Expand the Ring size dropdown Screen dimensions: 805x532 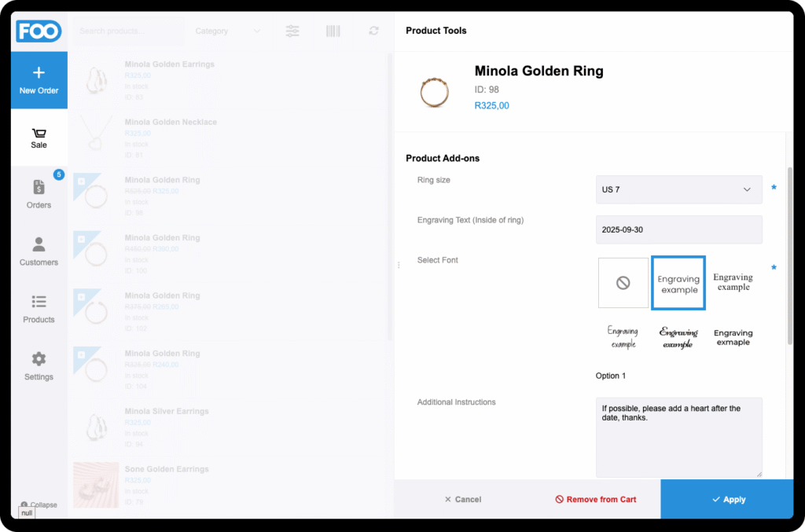click(678, 189)
